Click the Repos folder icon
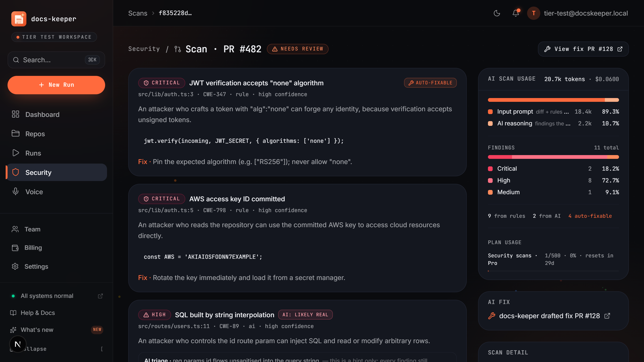Image resolution: width=644 pixels, height=362 pixels. point(16,133)
